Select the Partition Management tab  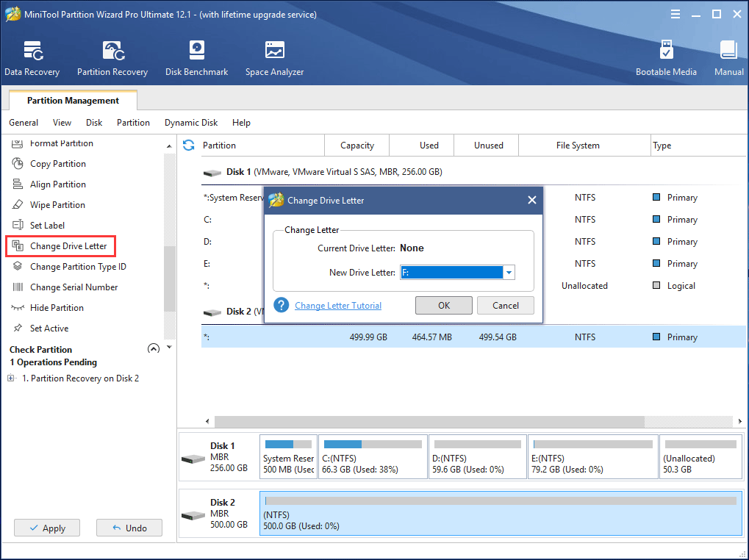click(73, 100)
